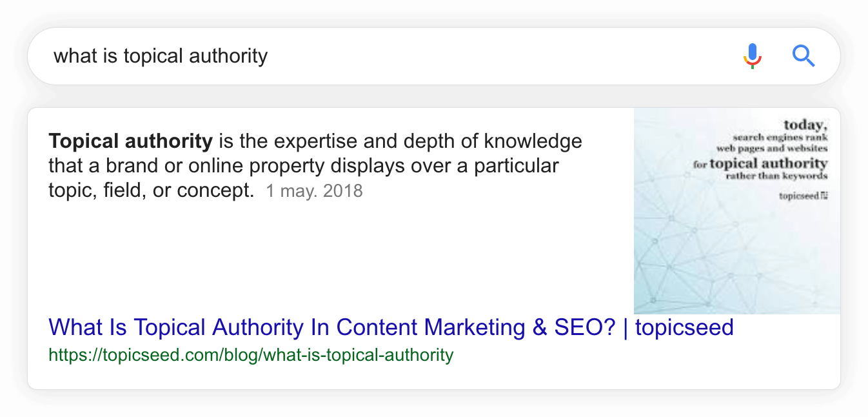Click the blue magnifying glass search icon
Viewport: 868px width, 417px height.
[x=804, y=56]
